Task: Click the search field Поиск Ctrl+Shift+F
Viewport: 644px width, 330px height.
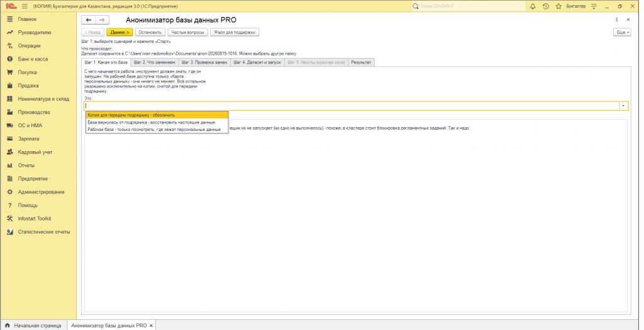Action: [469, 6]
